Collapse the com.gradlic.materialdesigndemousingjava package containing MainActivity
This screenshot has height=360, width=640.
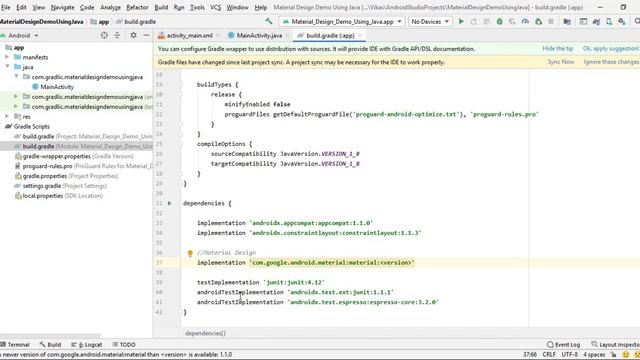(16, 77)
